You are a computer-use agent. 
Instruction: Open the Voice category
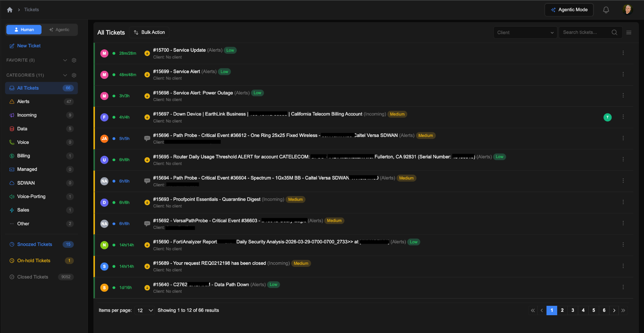click(x=23, y=142)
